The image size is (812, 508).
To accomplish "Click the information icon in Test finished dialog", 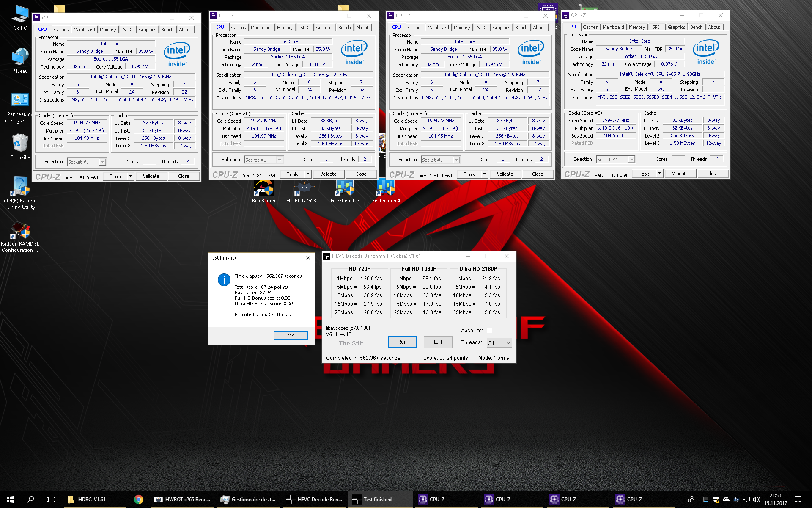I will (224, 279).
